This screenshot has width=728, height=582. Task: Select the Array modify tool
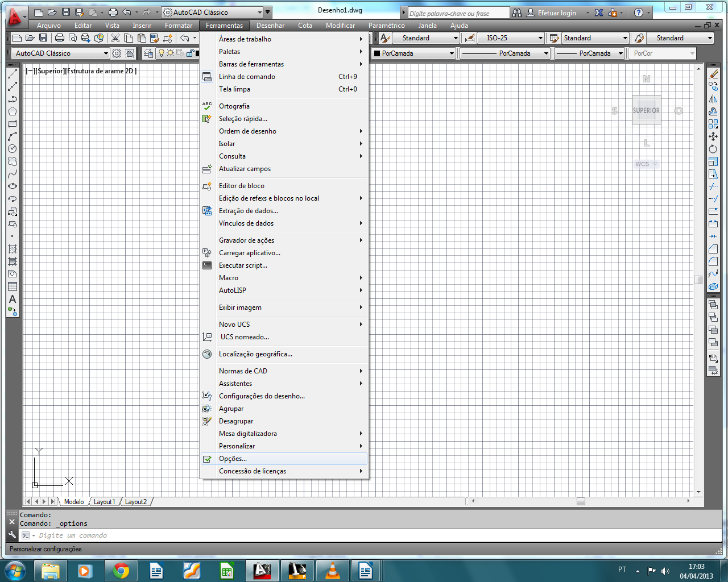pos(713,124)
